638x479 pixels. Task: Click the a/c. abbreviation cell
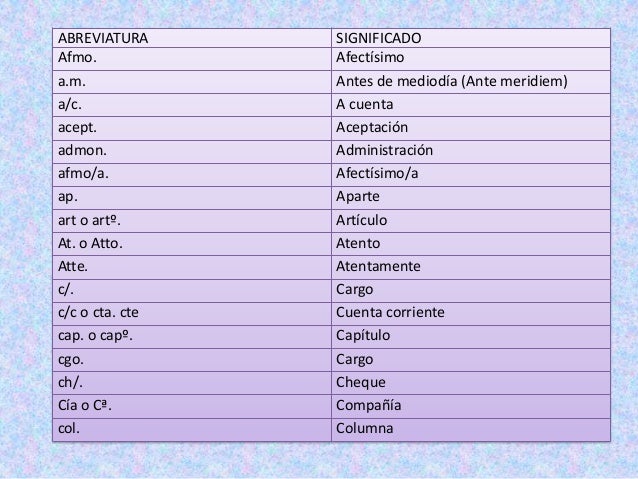[x=192, y=105]
